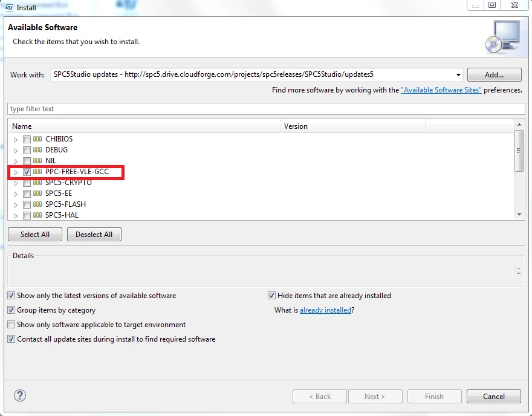Image resolution: width=532 pixels, height=416 pixels.
Task: Maximize the Install window
Action: tap(492, 5)
